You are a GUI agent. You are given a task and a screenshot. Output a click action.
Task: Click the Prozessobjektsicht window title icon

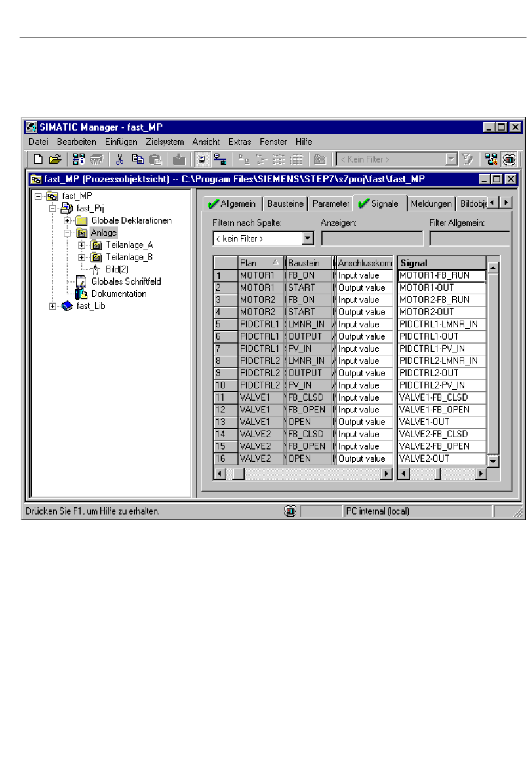pyautogui.click(x=36, y=179)
